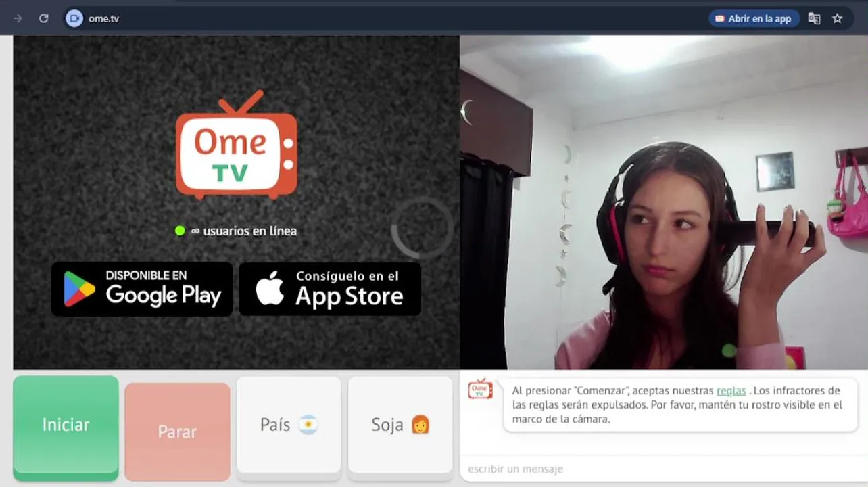Click the red Parar button
The image size is (868, 487).
click(177, 432)
